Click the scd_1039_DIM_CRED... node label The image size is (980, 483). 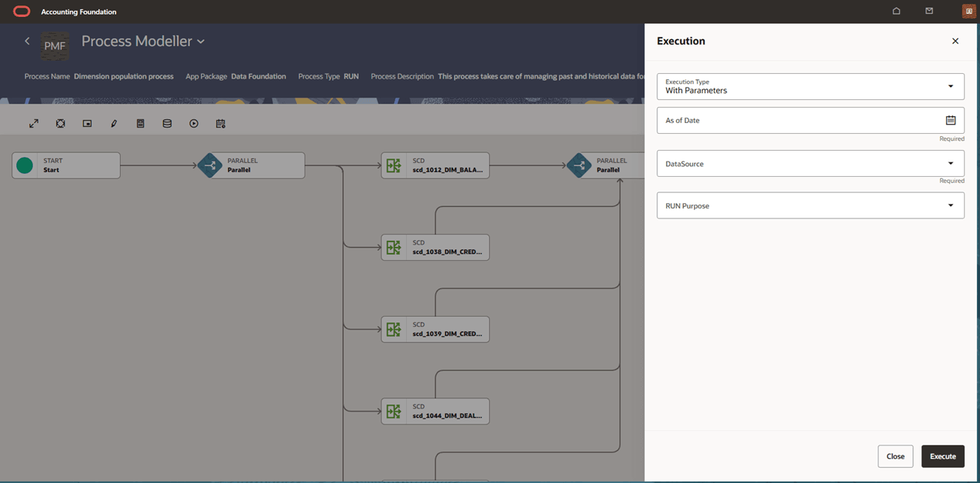pos(448,334)
